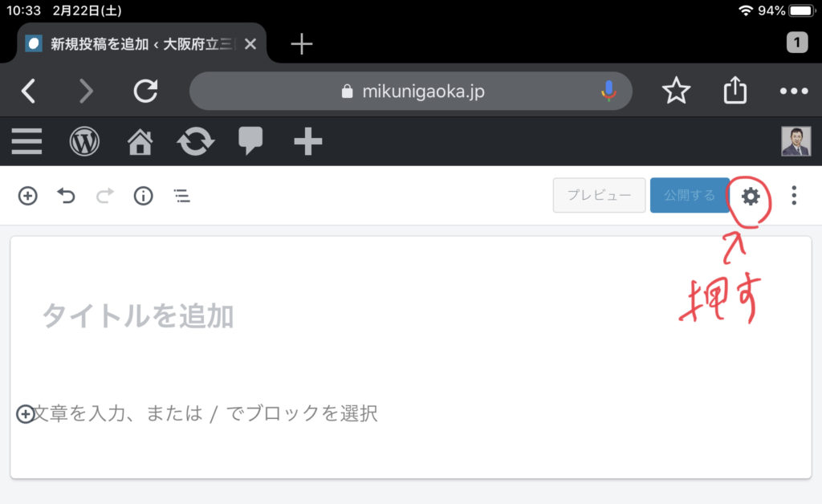822x504 pixels.
Task: Open the comments speech bubble icon
Action: [250, 140]
